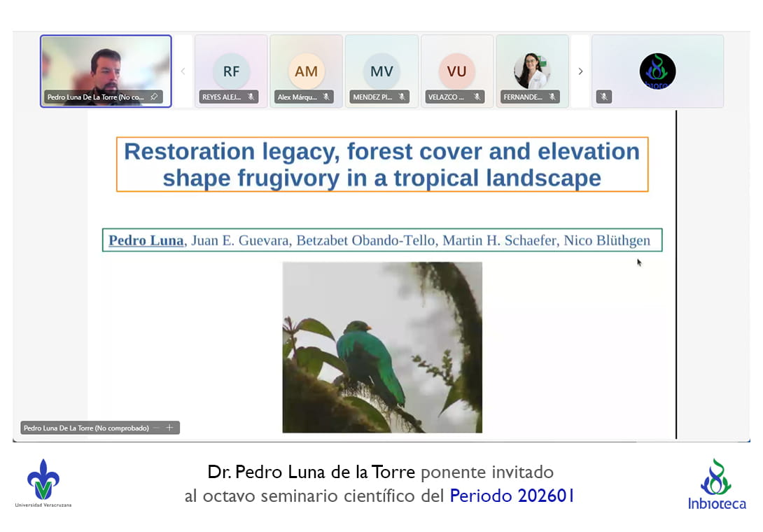Click muted mic icon on Inbioteca tile
763x532 pixels.
click(604, 97)
